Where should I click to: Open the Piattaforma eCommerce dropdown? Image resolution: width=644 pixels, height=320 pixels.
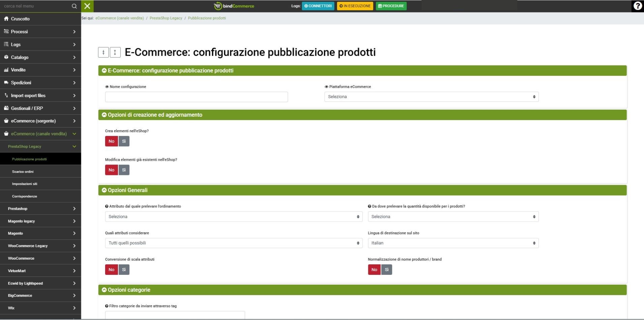coord(431,97)
